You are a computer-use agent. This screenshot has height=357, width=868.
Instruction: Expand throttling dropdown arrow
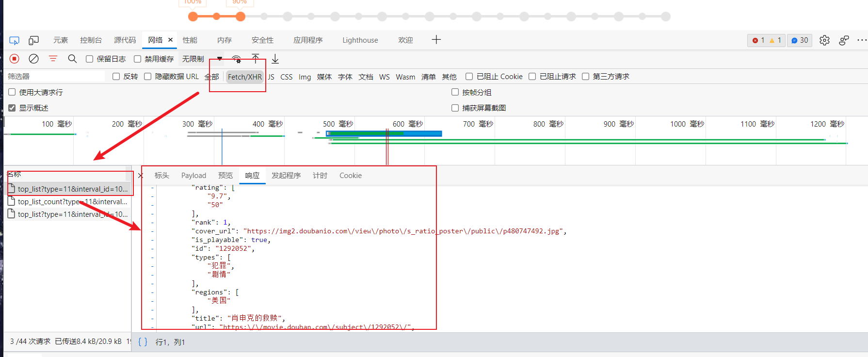[220, 59]
